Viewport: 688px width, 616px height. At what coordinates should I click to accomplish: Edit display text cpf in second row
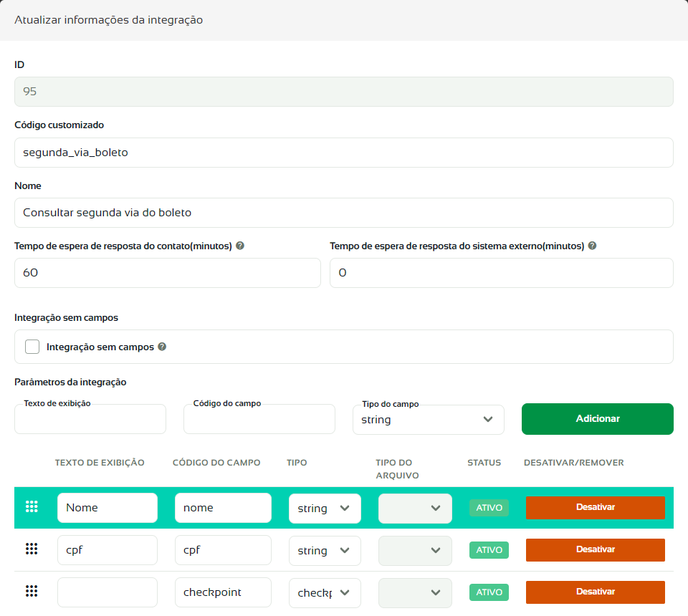[x=107, y=550]
